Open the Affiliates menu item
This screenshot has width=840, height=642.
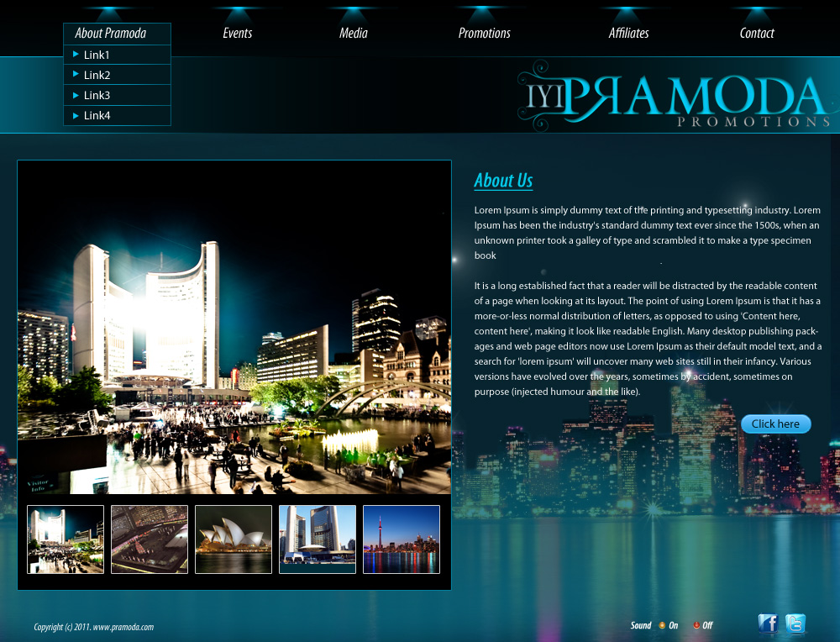[x=628, y=34]
